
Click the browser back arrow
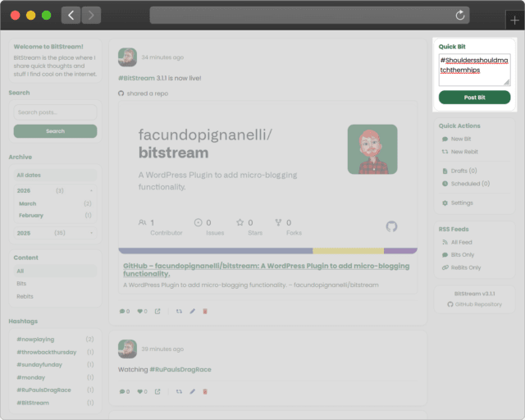(71, 15)
